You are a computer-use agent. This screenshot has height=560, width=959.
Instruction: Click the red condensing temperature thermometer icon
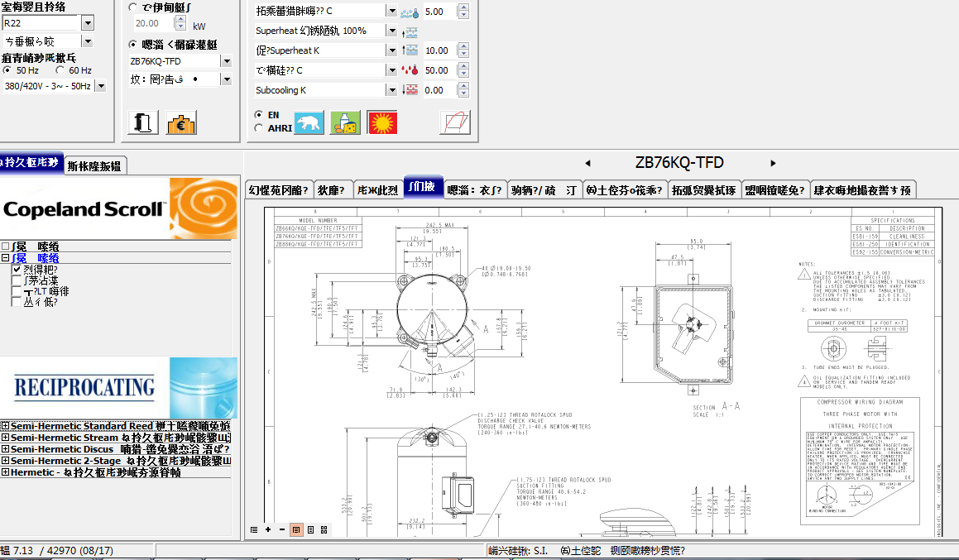410,70
